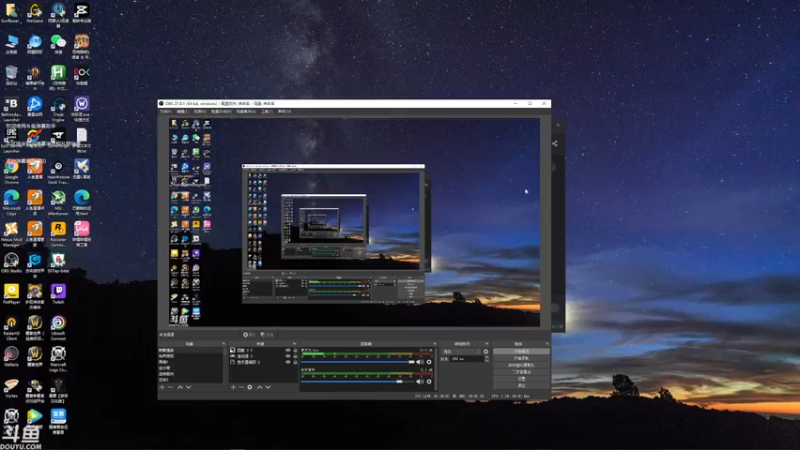Open the Tools (工具) menu in OBS
The image size is (800, 450).
click(x=267, y=111)
